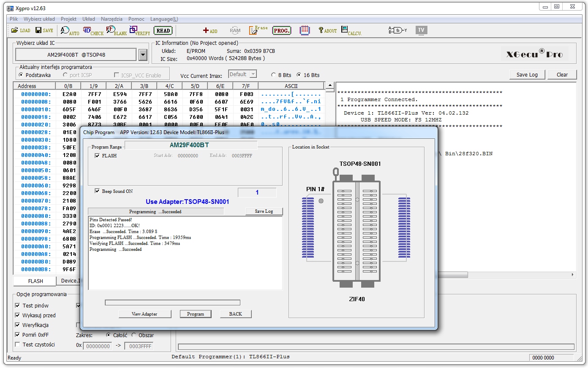Click the ASCII column header

[291, 86]
